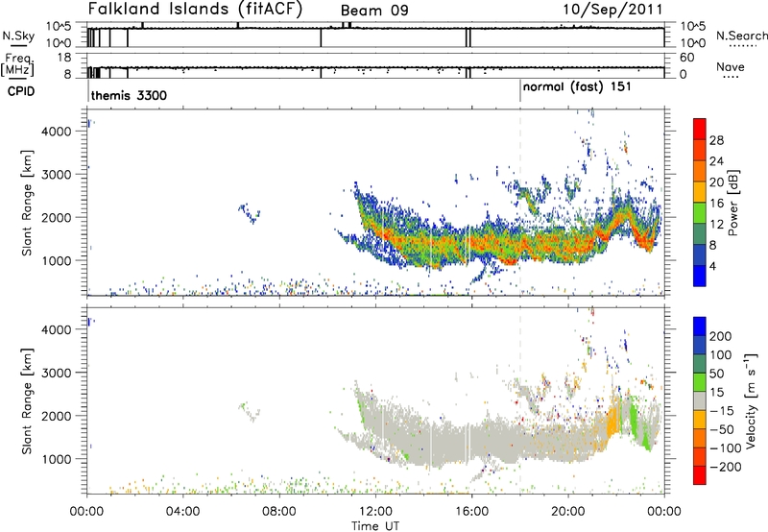Click the 'N.Sky' legend label
The image size is (768, 532).
[18, 36]
